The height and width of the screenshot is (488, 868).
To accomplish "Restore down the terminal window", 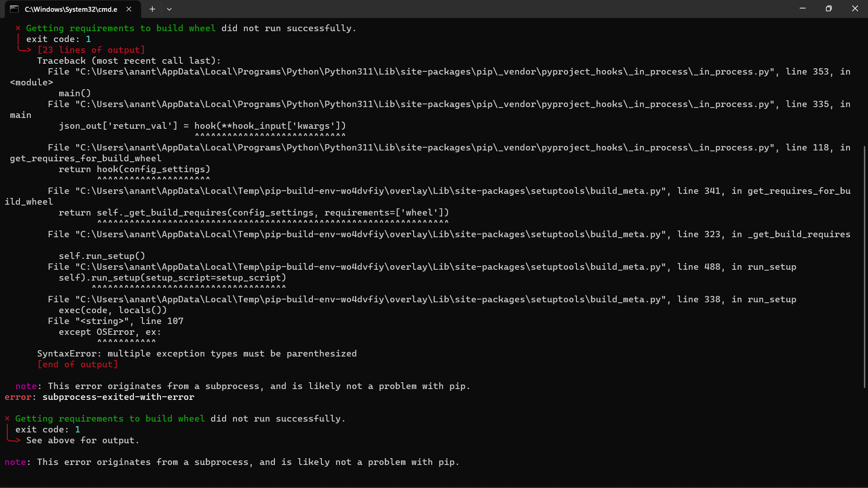I will pyautogui.click(x=829, y=9).
